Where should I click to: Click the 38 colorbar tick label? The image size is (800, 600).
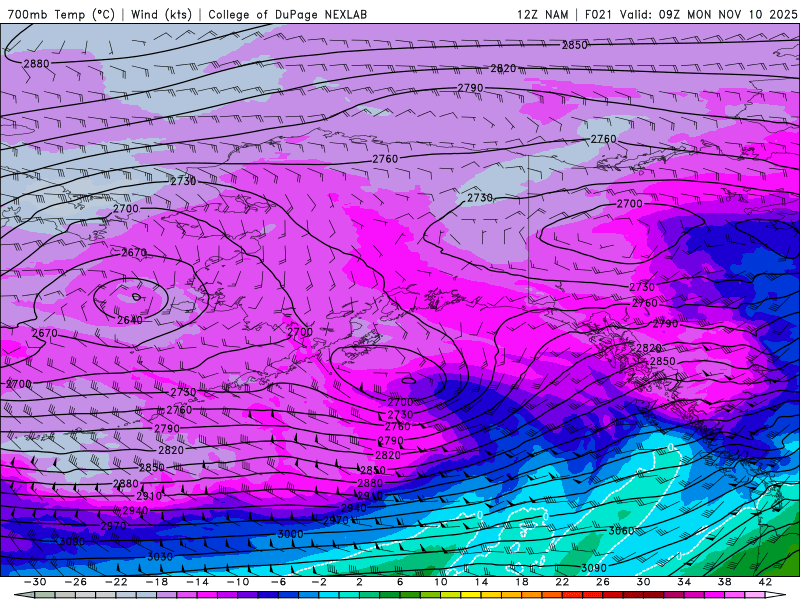[x=724, y=582]
